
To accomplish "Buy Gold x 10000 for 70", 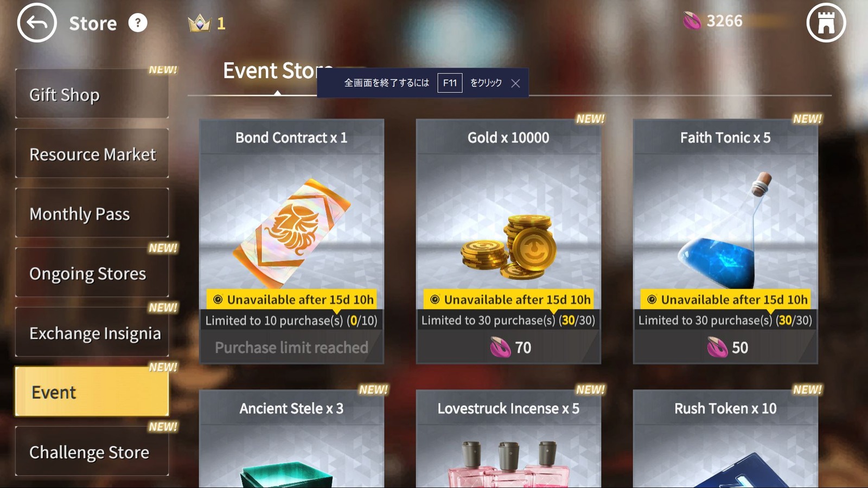I will pos(508,347).
